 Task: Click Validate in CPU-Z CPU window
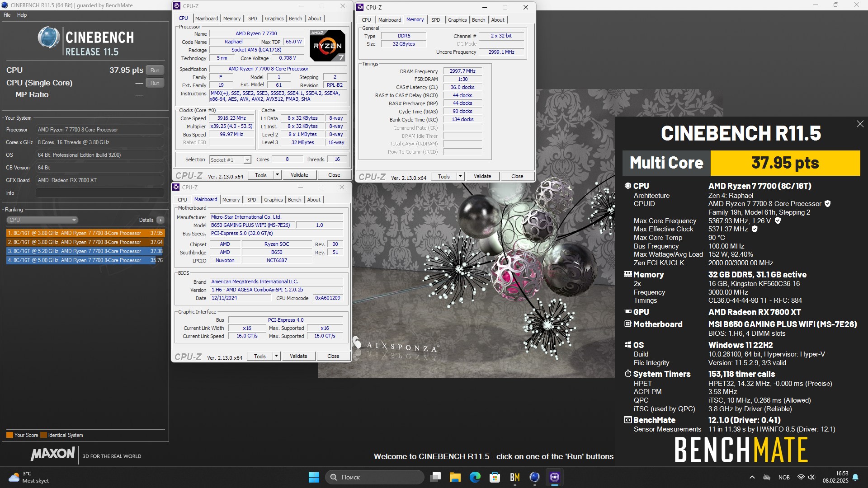[299, 175]
